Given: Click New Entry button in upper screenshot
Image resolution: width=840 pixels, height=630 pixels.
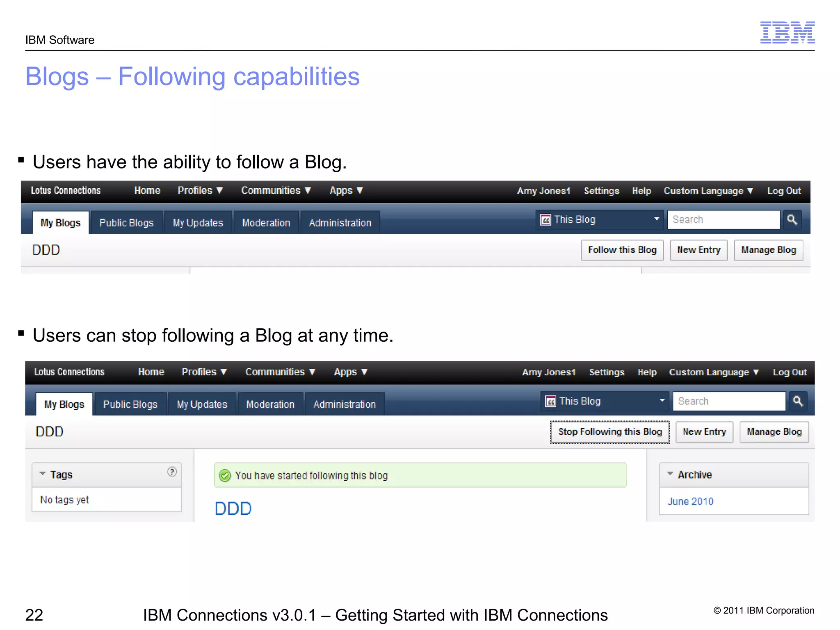Looking at the screenshot, I should pyautogui.click(x=698, y=250).
